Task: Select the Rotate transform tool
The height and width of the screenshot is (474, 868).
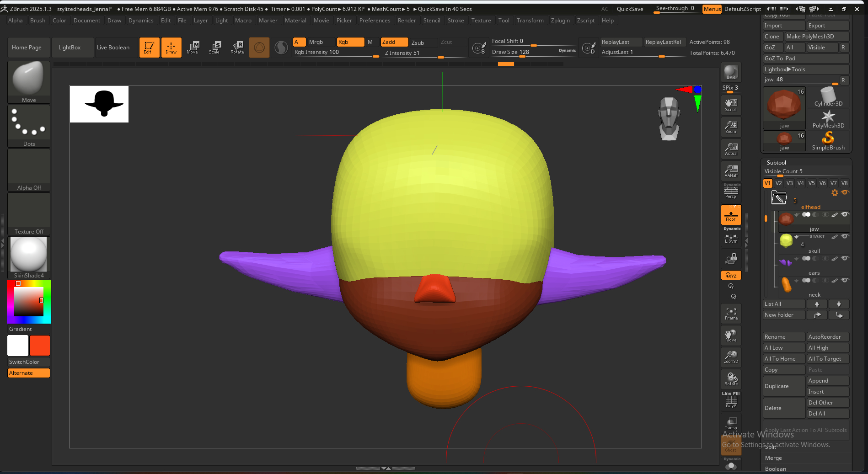Action: point(237,47)
